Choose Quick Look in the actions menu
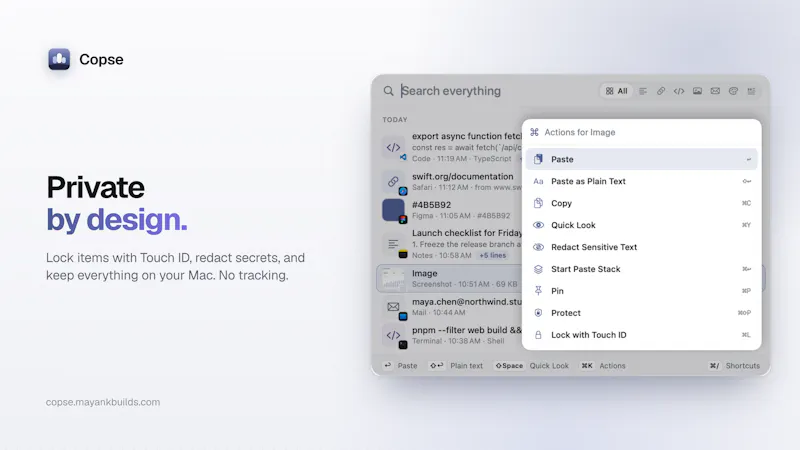This screenshot has height=450, width=800. 641,225
